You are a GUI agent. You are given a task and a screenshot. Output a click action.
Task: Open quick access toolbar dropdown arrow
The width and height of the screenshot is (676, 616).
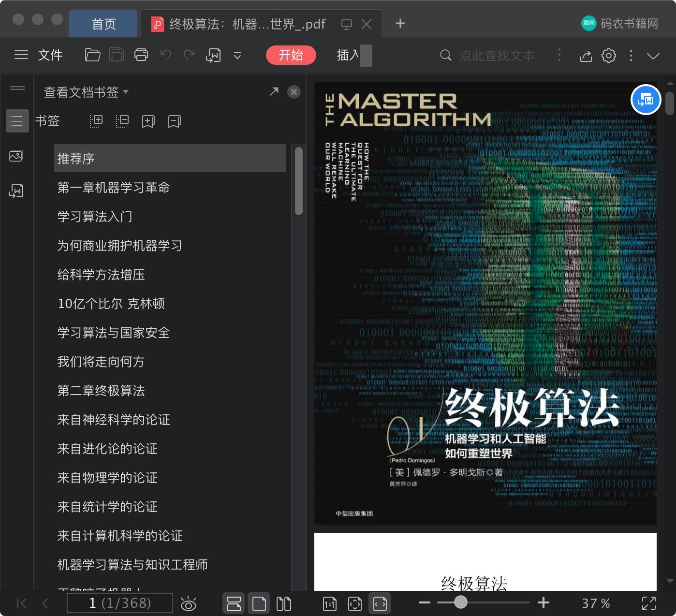[237, 56]
